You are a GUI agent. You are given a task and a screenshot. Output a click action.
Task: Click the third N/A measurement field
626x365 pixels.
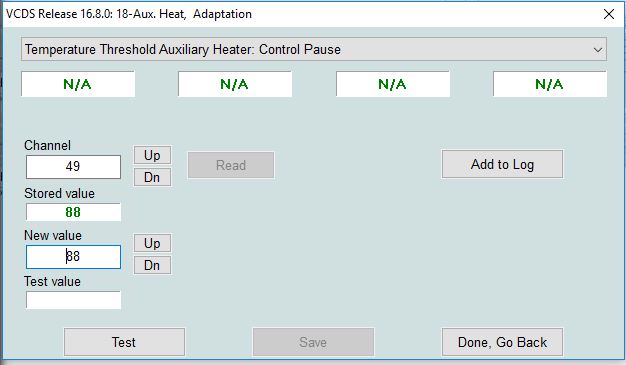[393, 84]
